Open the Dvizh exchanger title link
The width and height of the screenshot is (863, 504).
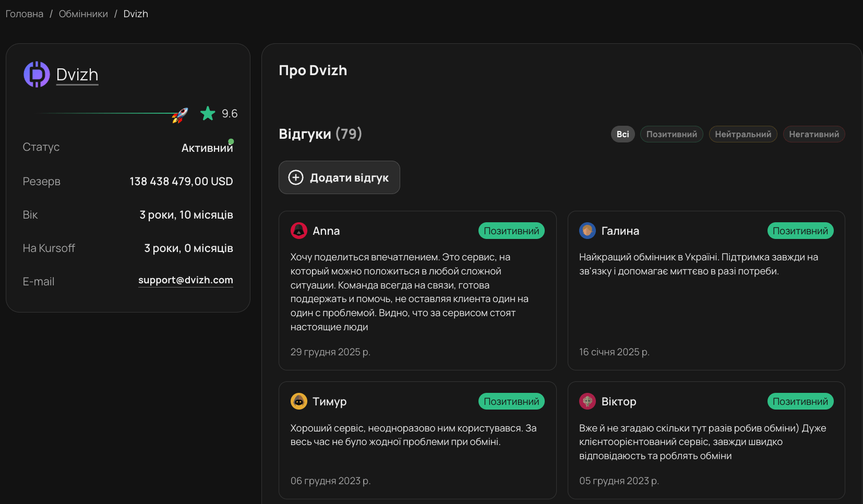[x=77, y=75]
